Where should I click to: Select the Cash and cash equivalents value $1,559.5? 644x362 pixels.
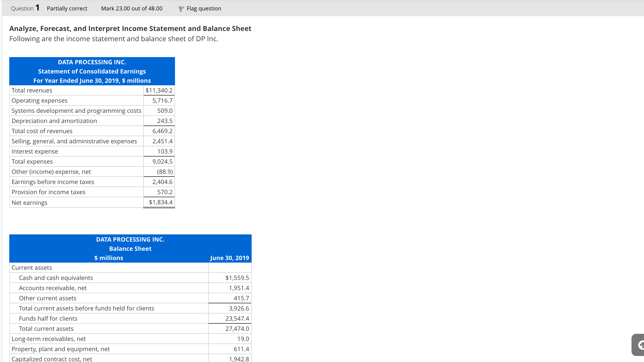pyautogui.click(x=237, y=278)
